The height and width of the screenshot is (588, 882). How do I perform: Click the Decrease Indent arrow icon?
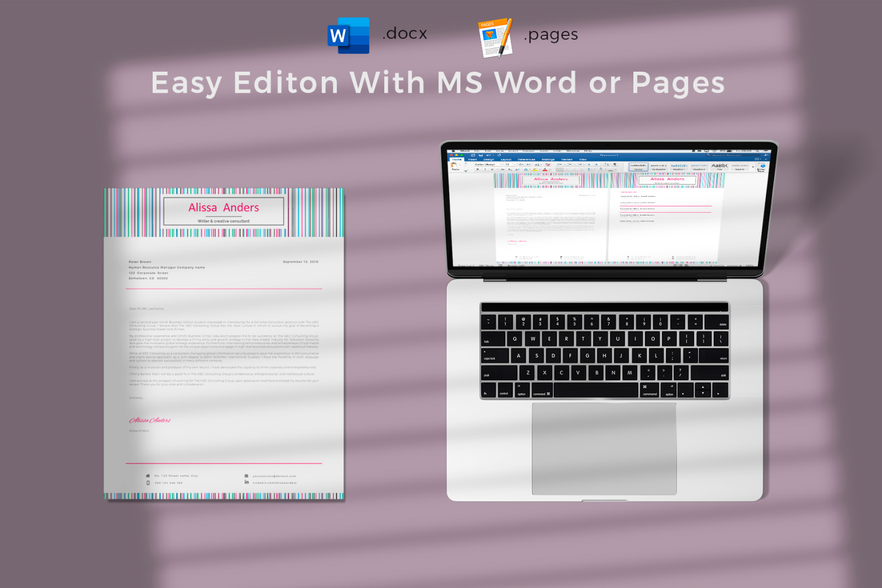click(x=589, y=164)
